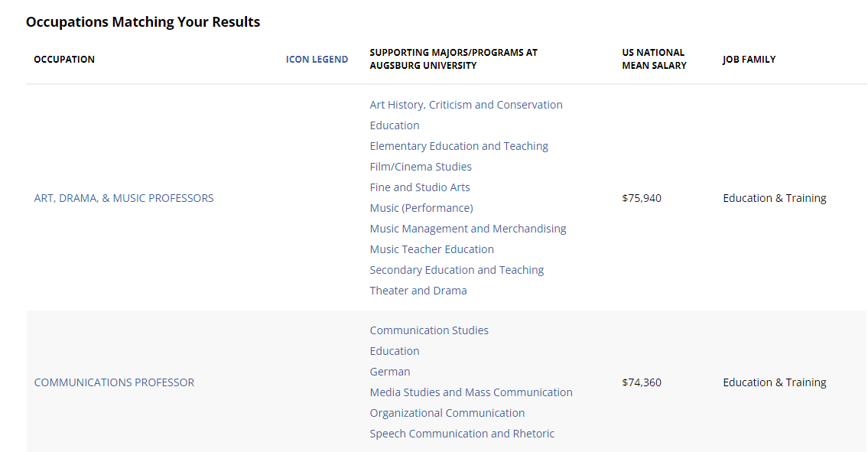Select the Art History, Criticism and Conservation major
The image size is (868, 452).
(x=466, y=104)
